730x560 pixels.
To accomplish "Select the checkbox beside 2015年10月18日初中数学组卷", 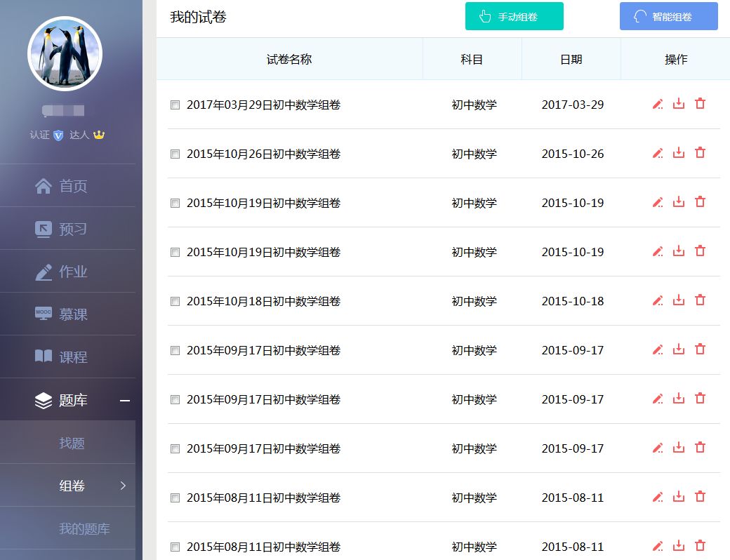I will coord(174,301).
